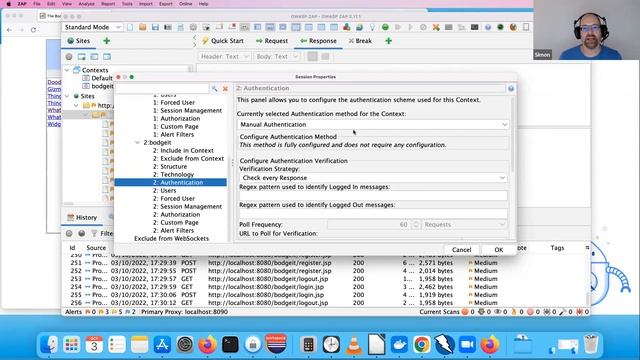640x360 pixels.
Task: Click the first round icon under the Sites tab
Action: coord(69,57)
